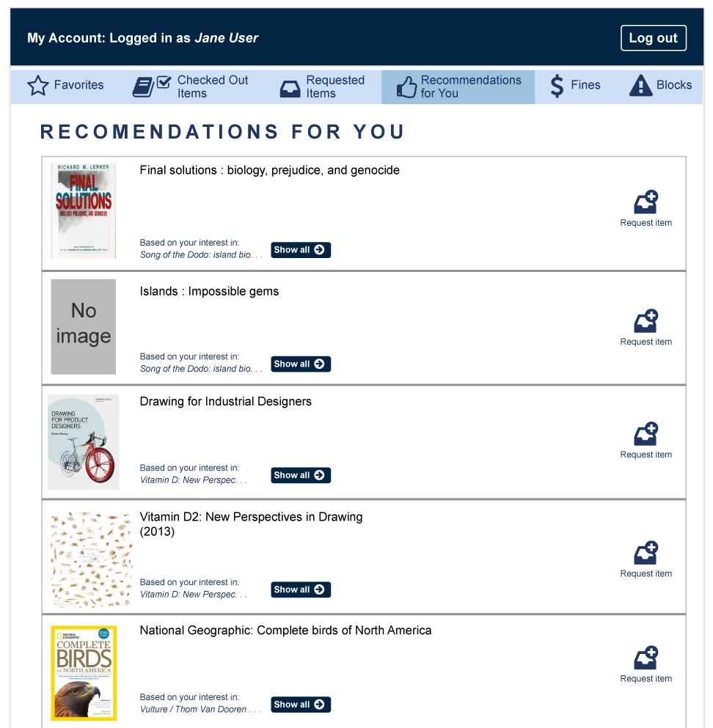Click the Requested Items inbox icon
Viewport: 713px width, 728px height.
coord(290,89)
